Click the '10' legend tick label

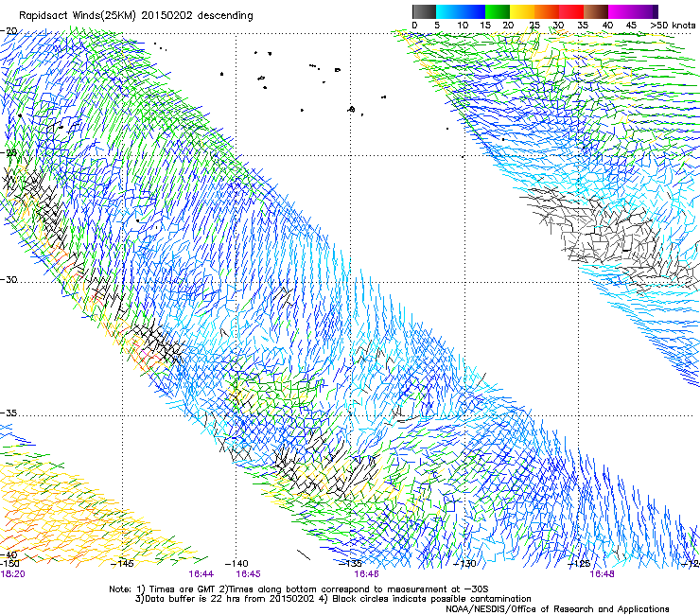click(463, 26)
